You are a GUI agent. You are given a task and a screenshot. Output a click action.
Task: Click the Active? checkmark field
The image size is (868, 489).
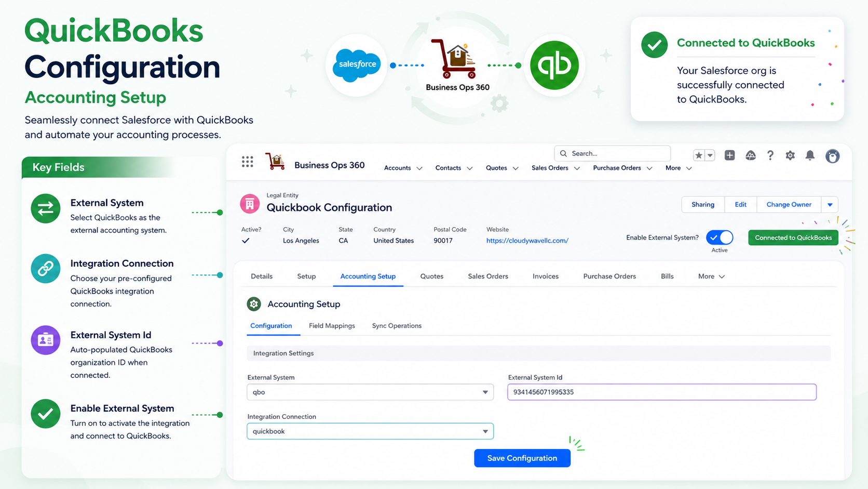click(246, 241)
